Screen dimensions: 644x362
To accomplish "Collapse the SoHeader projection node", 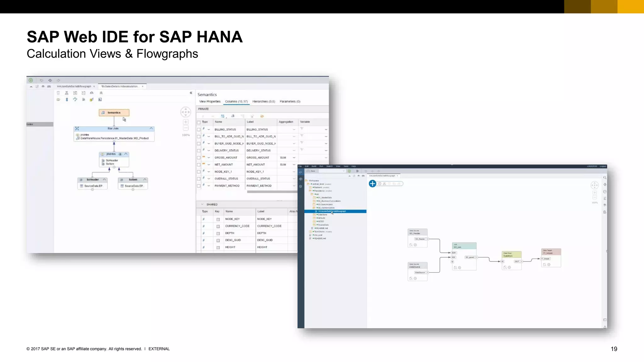I will click(x=104, y=180).
